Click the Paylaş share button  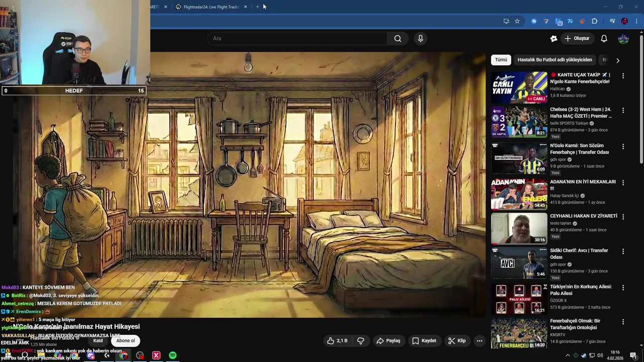388,340
